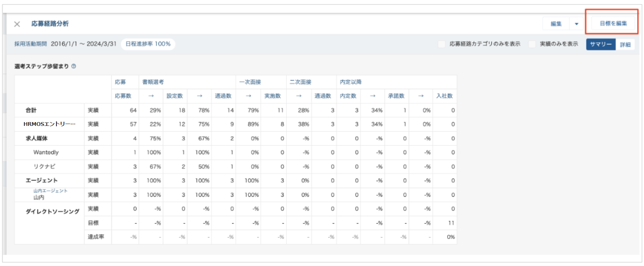Click the 編集 button

(x=556, y=24)
